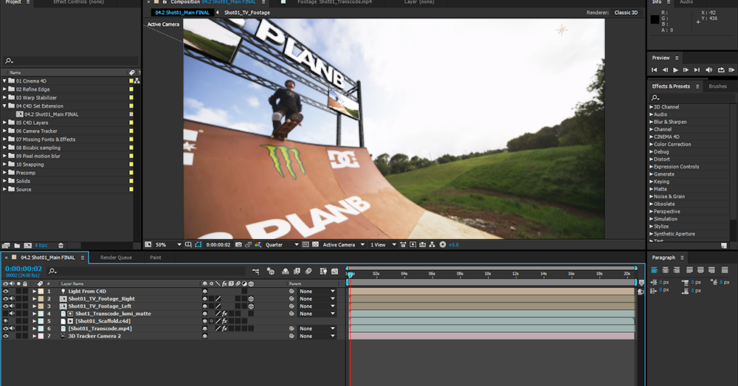Viewport: 738px width, 386px height.
Task: Open parent dropdown for Light From C4D
Action: pos(317,291)
